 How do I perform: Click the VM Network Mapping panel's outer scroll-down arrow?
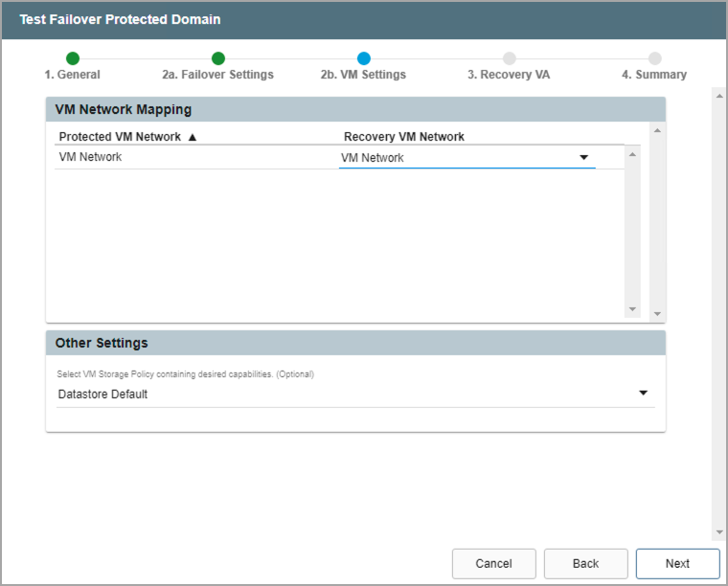(657, 314)
